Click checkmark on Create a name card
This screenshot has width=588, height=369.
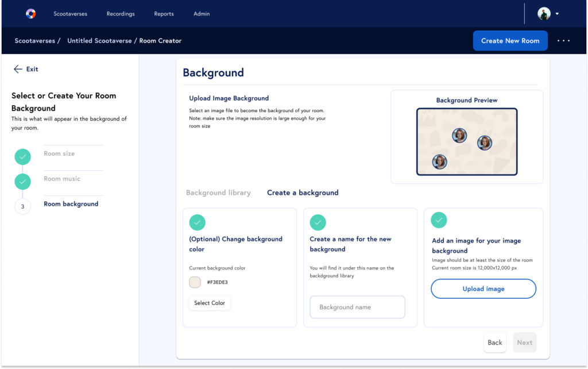(318, 222)
